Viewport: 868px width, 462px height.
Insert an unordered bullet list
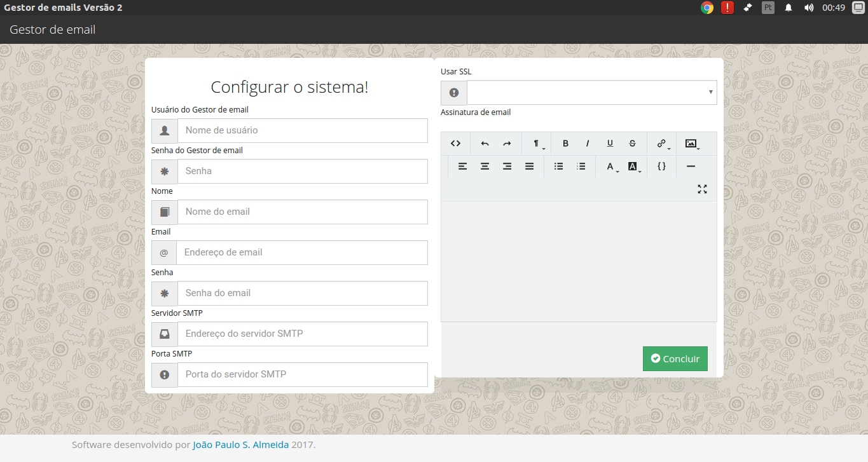point(558,166)
